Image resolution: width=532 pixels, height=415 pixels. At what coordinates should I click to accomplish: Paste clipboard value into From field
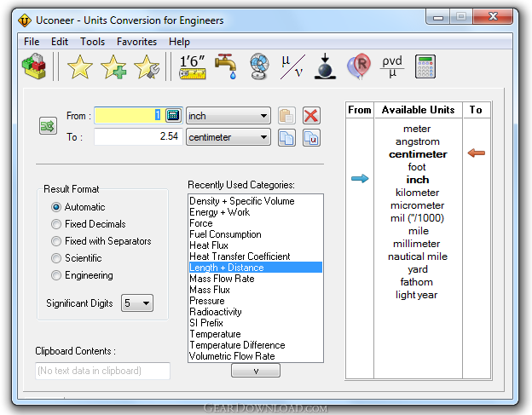point(286,116)
